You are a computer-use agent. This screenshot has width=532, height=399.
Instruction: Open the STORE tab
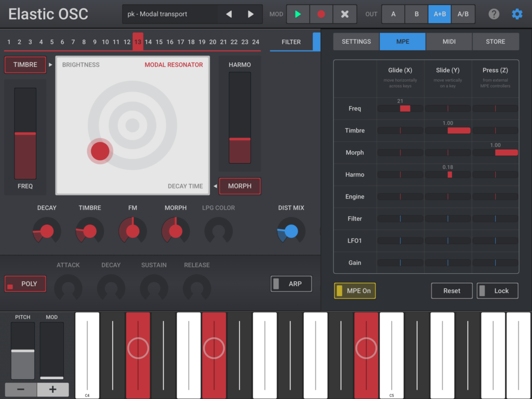pos(495,42)
